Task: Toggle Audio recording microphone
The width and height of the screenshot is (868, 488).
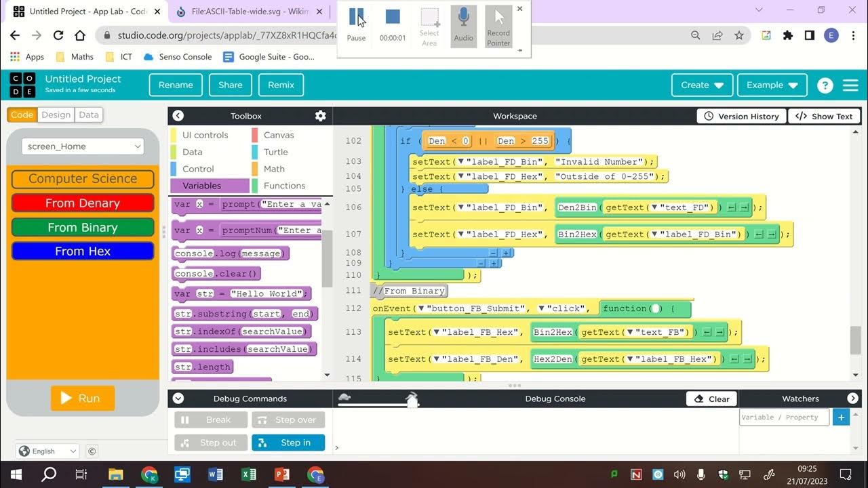Action: [x=464, y=26]
